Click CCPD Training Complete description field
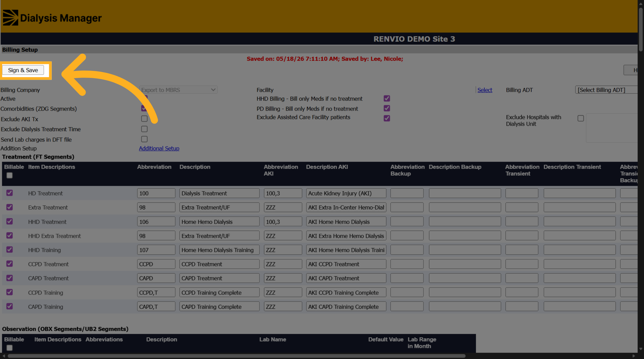The height and width of the screenshot is (359, 644). pyautogui.click(x=219, y=292)
